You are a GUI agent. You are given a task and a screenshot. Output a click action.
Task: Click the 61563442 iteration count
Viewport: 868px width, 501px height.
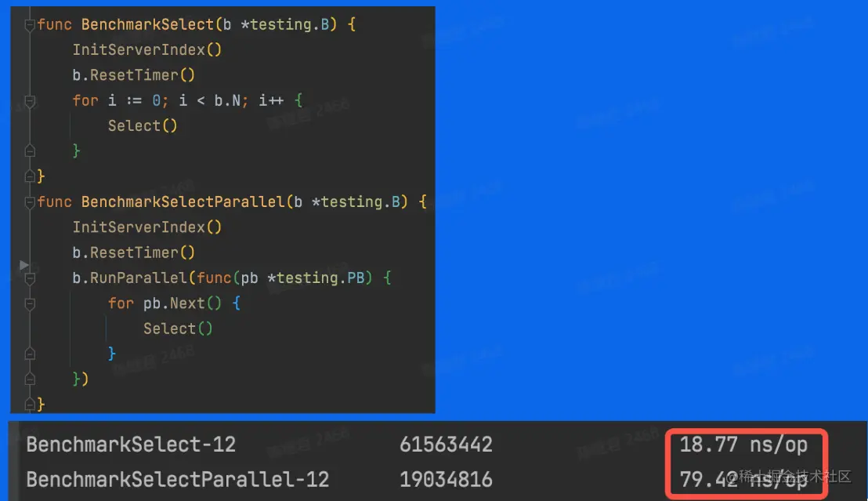click(447, 445)
